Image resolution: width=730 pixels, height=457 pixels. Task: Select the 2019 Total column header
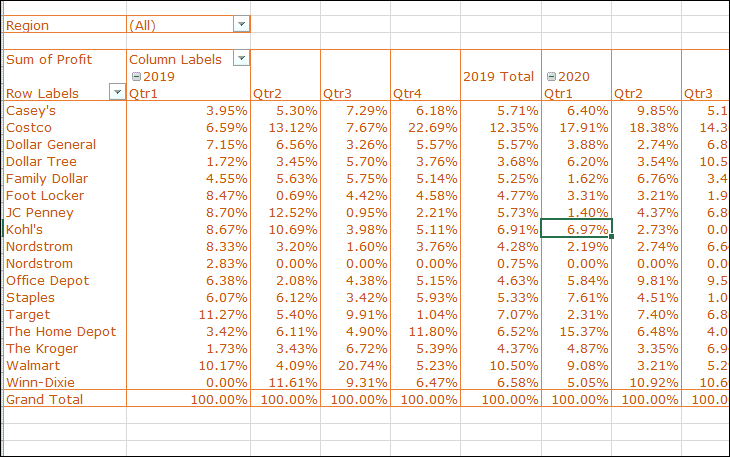pyautogui.click(x=500, y=76)
